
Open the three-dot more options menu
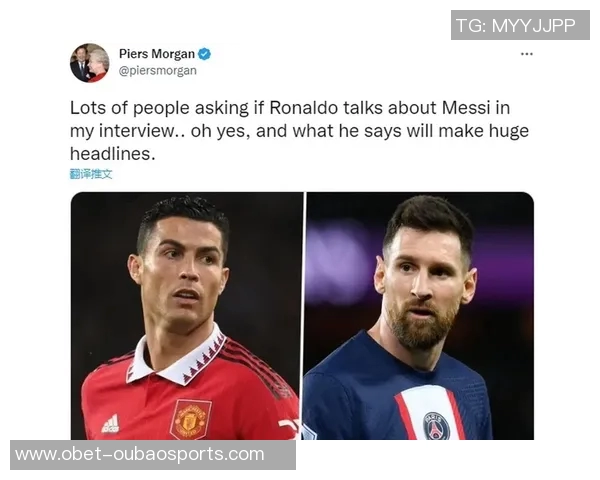click(x=527, y=54)
